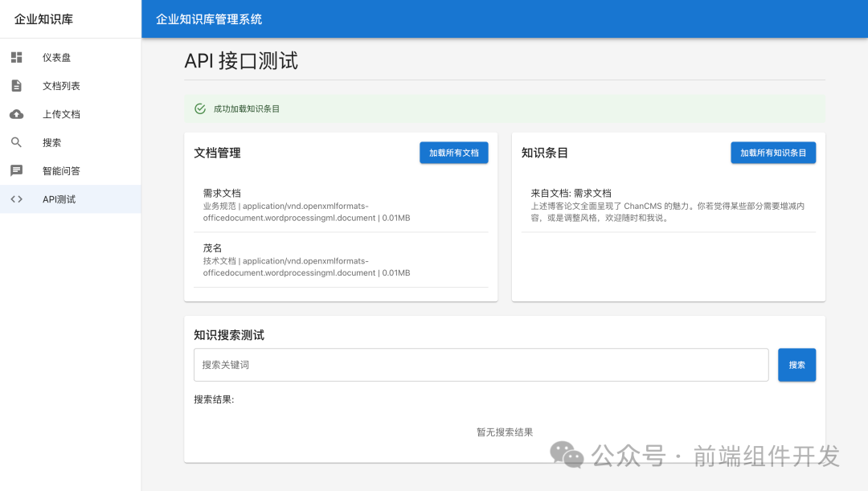The image size is (868, 491).
Task: Click the 企业知识库管理系统 header bar
Action: 504,19
